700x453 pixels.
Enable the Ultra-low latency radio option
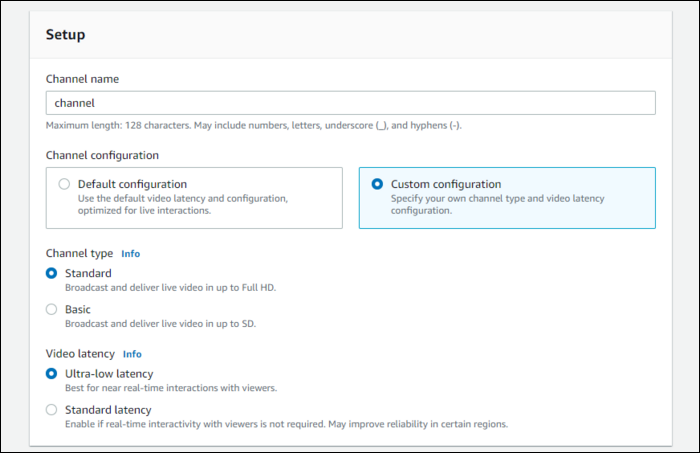coord(52,373)
